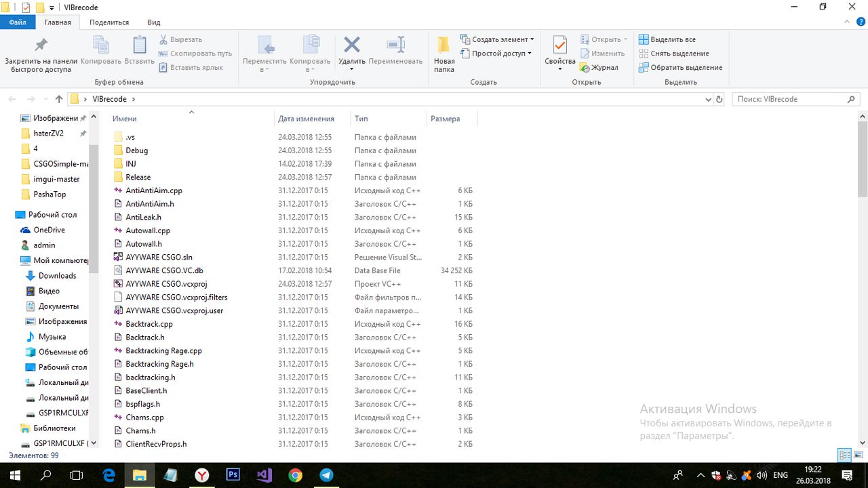Viewport: 868px width, 488px height.
Task: Click the volume icon in system tray
Action: [x=761, y=475]
